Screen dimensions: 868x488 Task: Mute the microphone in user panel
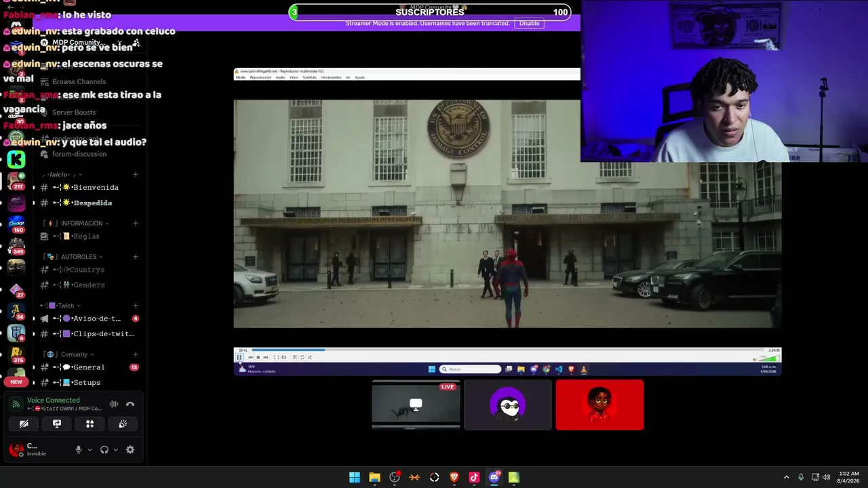coord(79,449)
